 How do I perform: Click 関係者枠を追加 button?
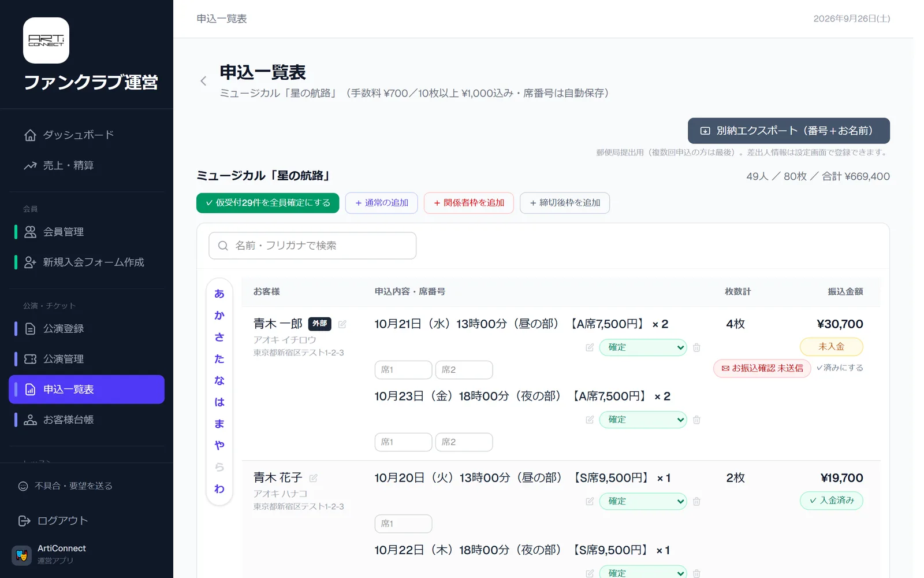[x=468, y=203]
